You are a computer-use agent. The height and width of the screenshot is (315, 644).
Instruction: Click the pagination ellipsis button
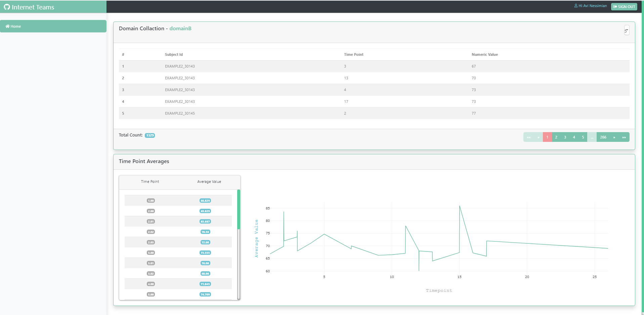coord(592,137)
